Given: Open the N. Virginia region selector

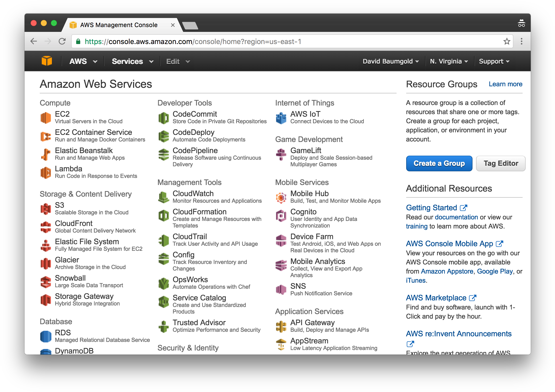Looking at the screenshot, I should coord(449,61).
